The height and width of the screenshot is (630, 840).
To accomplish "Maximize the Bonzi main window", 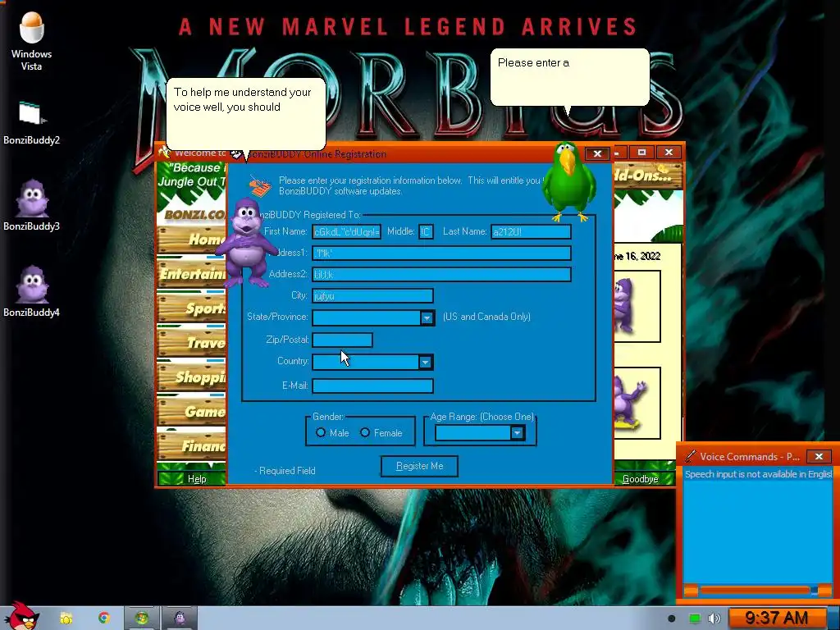I will pos(641,152).
